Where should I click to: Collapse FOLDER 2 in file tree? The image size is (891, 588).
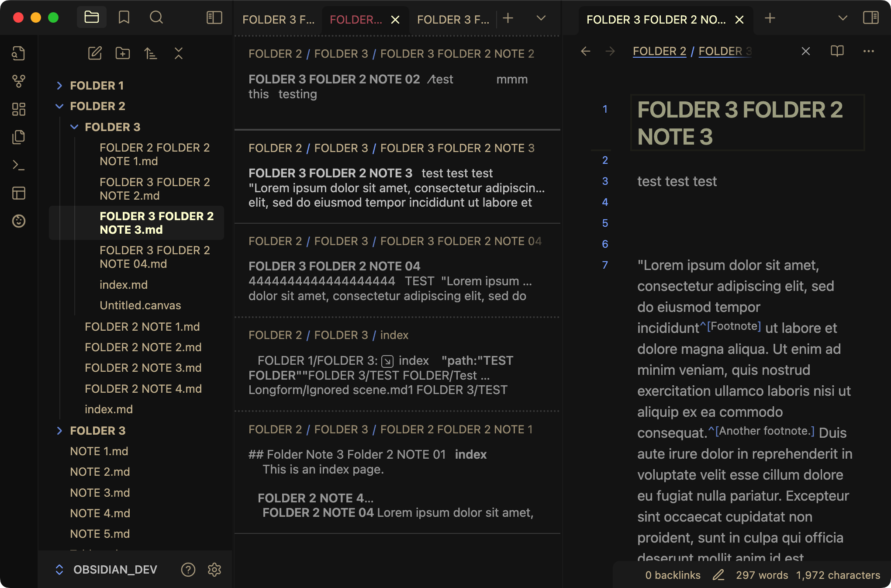point(60,106)
